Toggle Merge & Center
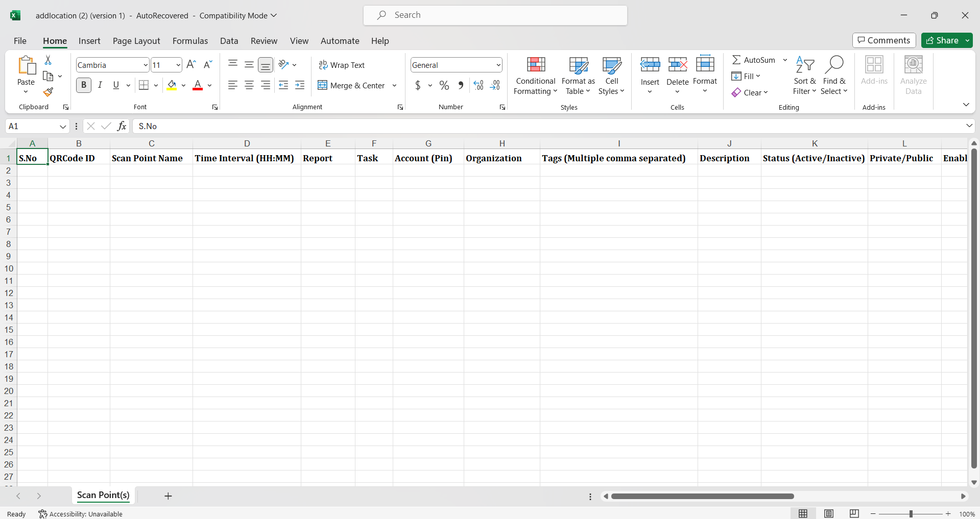 (x=351, y=85)
